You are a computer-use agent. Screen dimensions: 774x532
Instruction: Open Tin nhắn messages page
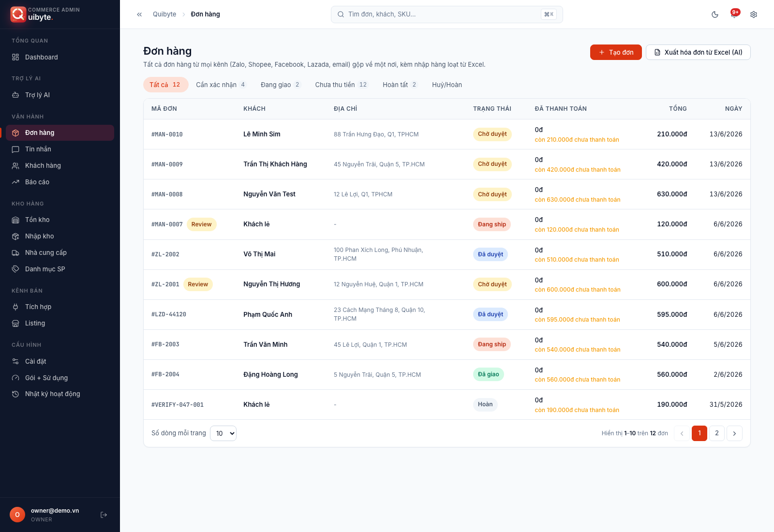tap(60, 149)
